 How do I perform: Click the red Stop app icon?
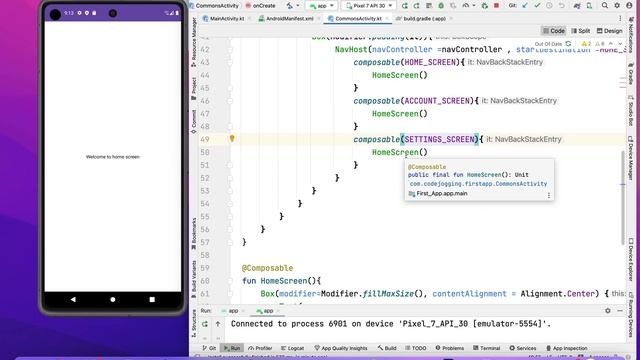pos(496,6)
